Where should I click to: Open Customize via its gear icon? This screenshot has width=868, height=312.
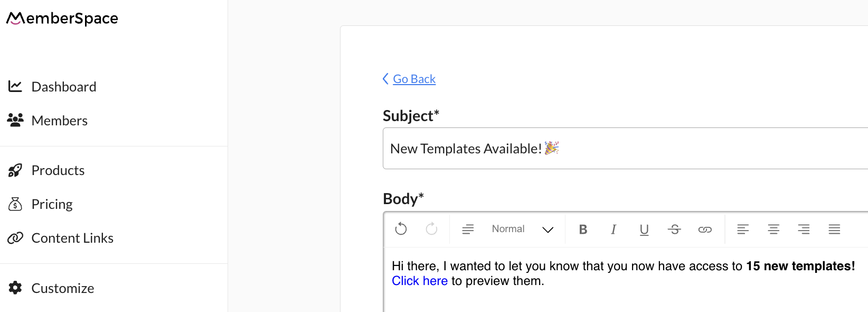pyautogui.click(x=14, y=288)
